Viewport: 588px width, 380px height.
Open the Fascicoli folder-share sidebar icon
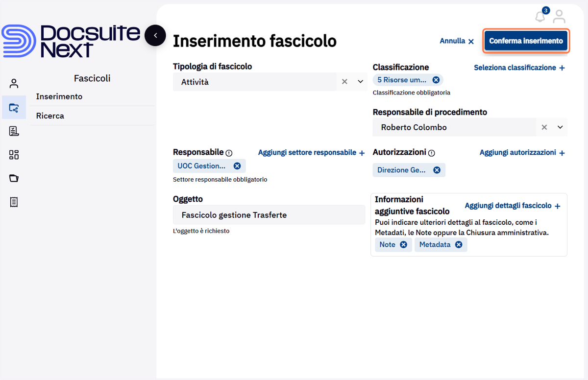tap(14, 107)
